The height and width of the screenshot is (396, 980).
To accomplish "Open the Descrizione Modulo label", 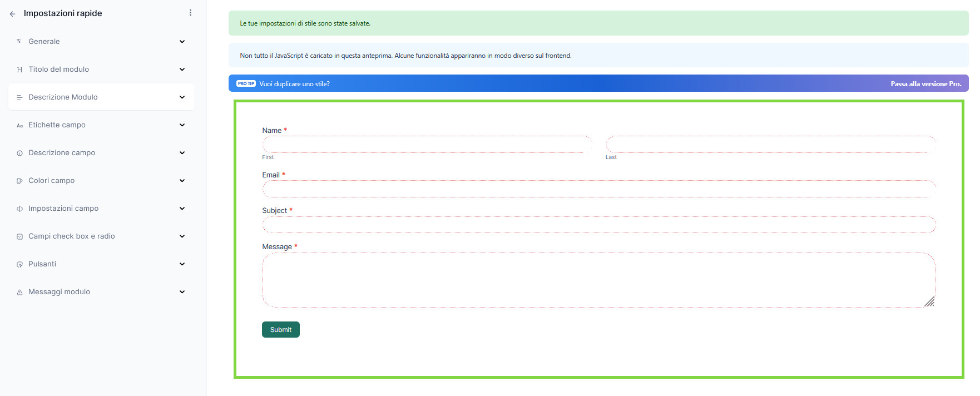I will pyautogui.click(x=63, y=97).
